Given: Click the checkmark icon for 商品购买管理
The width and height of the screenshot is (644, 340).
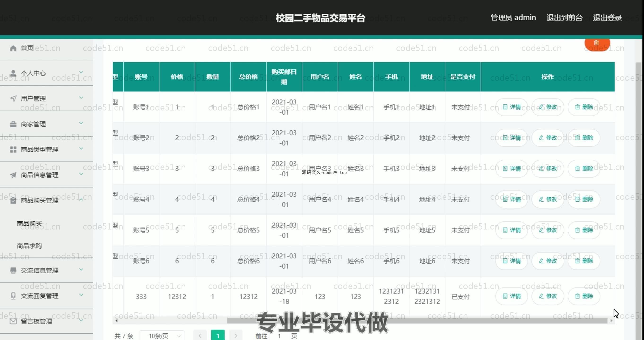Looking at the screenshot, I should 13,200.
